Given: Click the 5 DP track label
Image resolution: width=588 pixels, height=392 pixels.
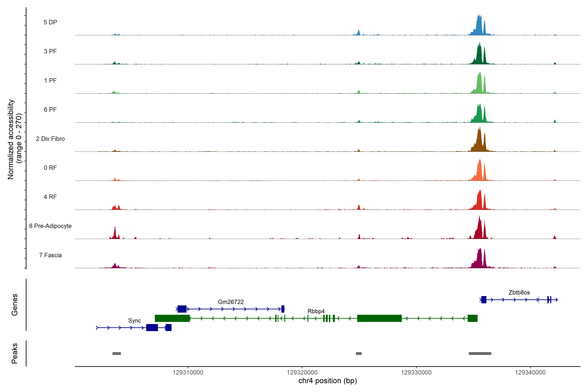Looking at the screenshot, I should tap(50, 22).
